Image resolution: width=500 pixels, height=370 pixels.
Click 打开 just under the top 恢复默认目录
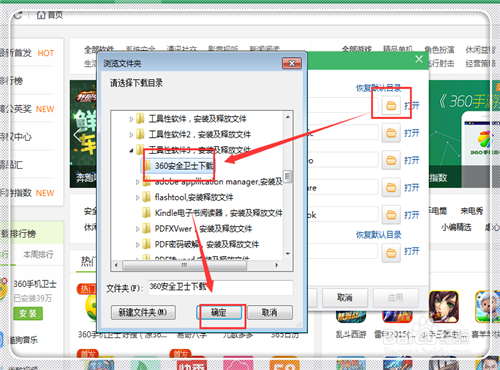click(412, 106)
